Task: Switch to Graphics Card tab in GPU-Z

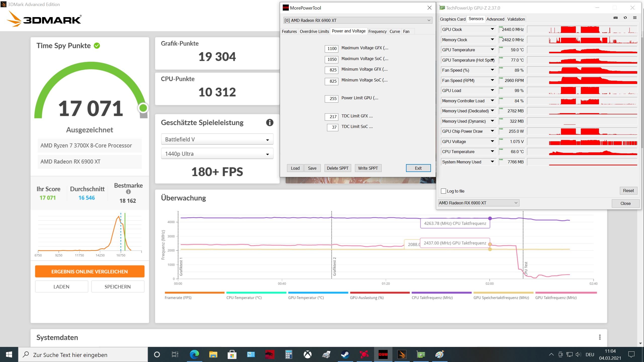Action: point(453,19)
